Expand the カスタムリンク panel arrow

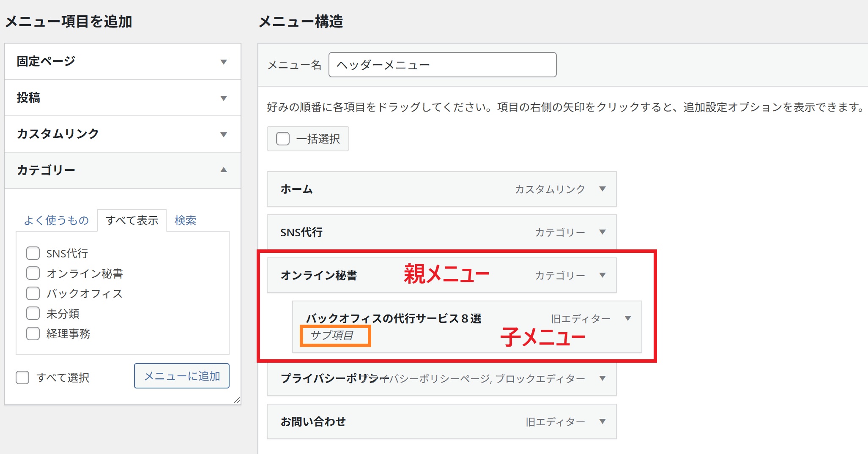point(224,134)
